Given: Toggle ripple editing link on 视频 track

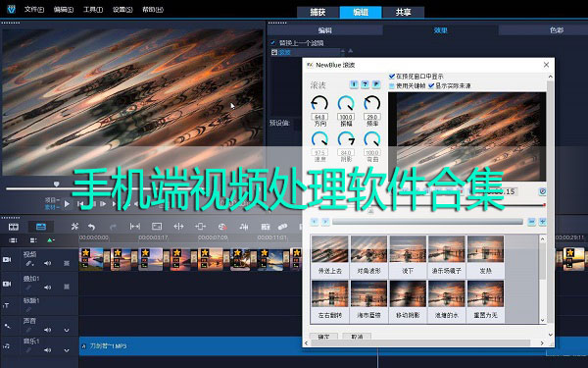Looking at the screenshot, I should point(28,263).
